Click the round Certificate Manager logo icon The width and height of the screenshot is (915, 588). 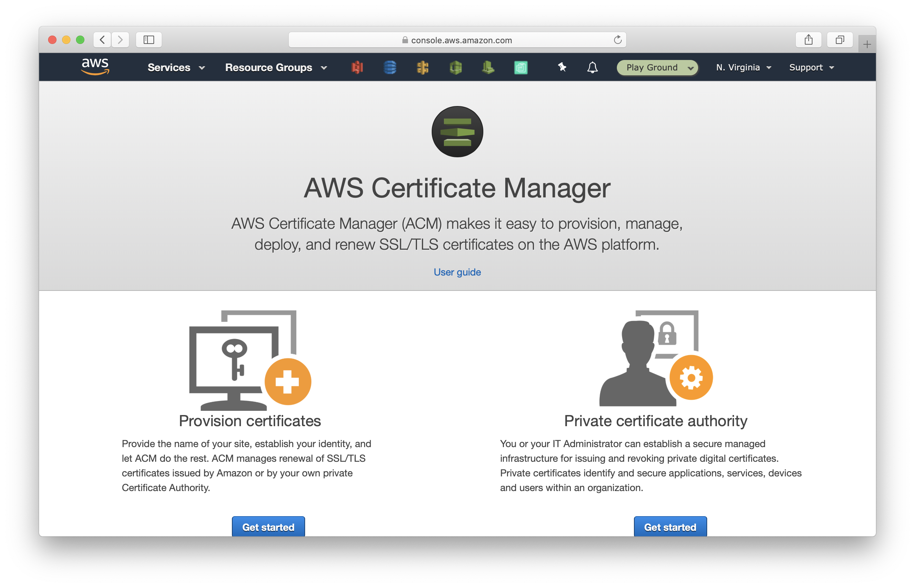pyautogui.click(x=457, y=132)
